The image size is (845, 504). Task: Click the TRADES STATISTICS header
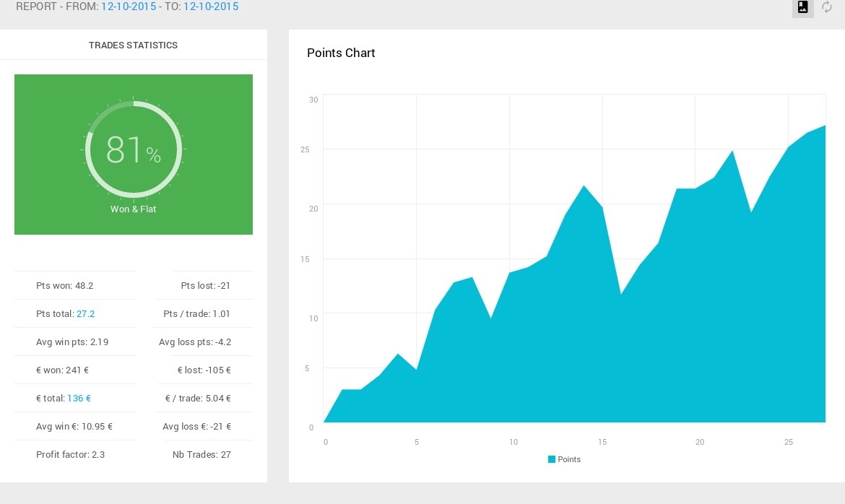pyautogui.click(x=133, y=45)
